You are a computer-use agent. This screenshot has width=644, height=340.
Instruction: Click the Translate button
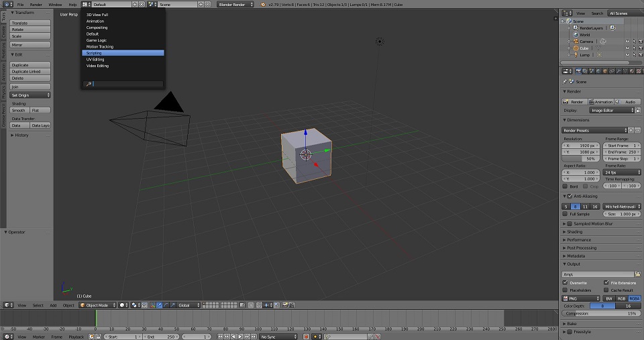tap(30, 23)
